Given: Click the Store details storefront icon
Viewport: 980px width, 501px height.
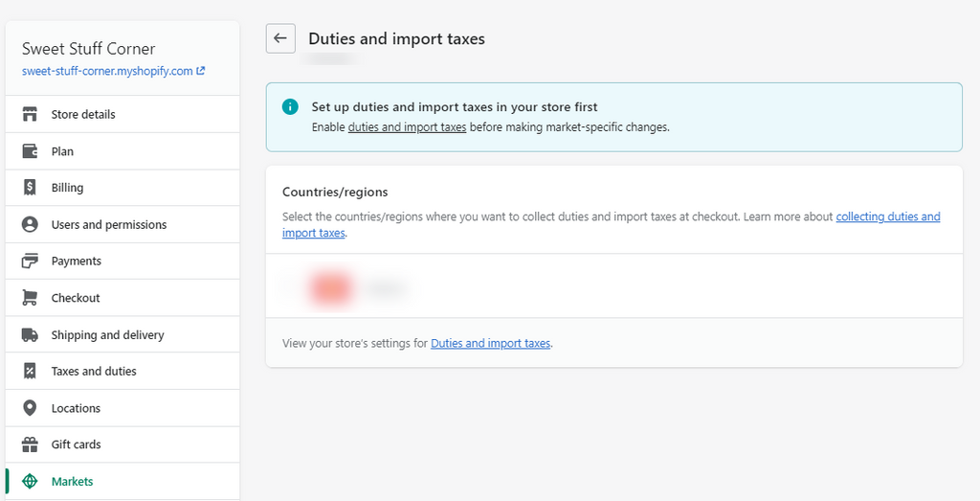Looking at the screenshot, I should (30, 115).
